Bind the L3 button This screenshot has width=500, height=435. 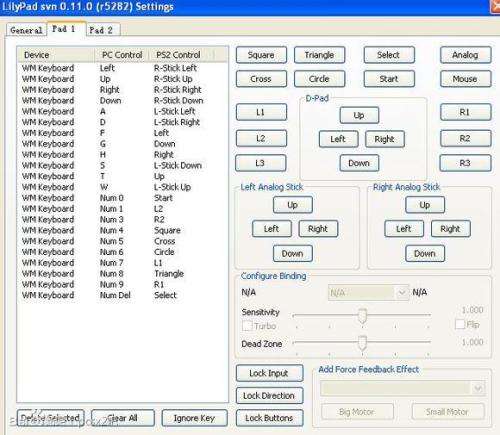260,163
